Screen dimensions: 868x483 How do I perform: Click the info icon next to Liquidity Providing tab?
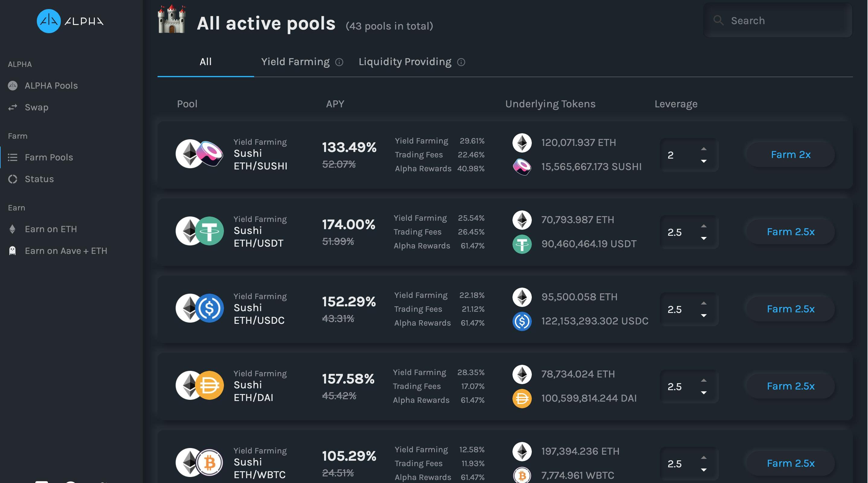click(461, 62)
